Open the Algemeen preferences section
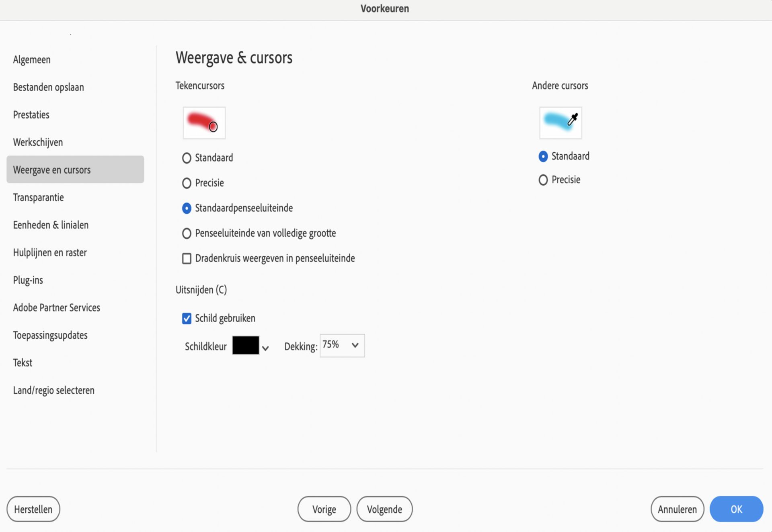The height and width of the screenshot is (532, 772). [x=75, y=59]
